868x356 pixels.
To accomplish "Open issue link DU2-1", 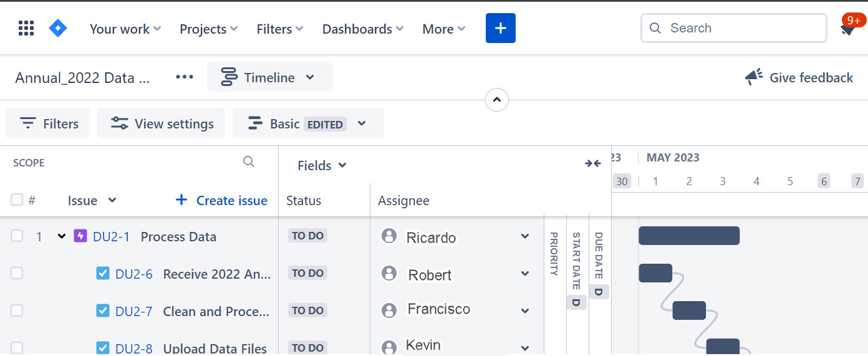I will (111, 236).
